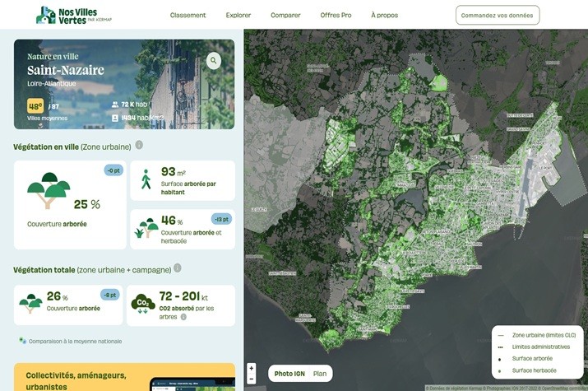Click the Surface arborée legend dot
The image size is (588, 391).
pos(499,359)
